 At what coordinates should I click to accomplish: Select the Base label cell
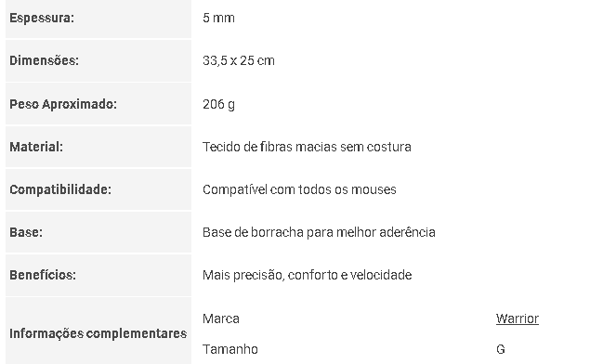point(98,232)
